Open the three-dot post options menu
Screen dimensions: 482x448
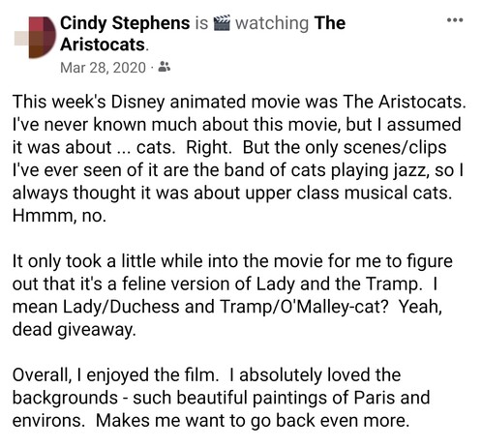coord(455,20)
